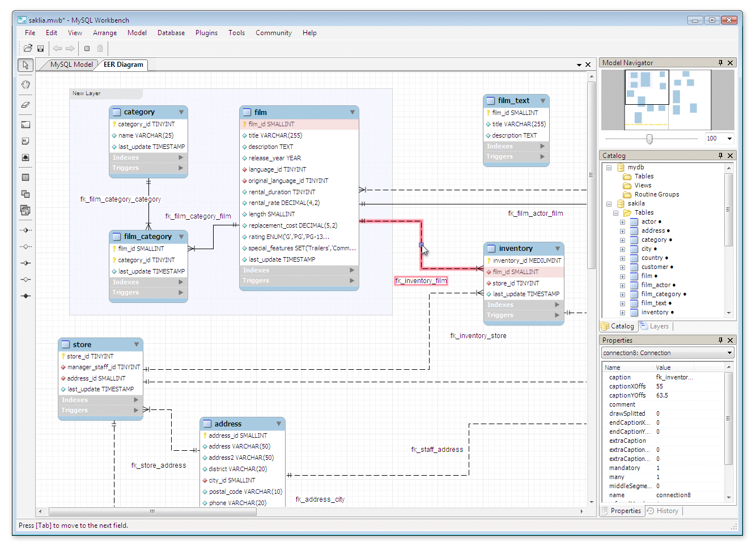Select the new table tool
Screen dimensions: 756x551
click(25, 177)
